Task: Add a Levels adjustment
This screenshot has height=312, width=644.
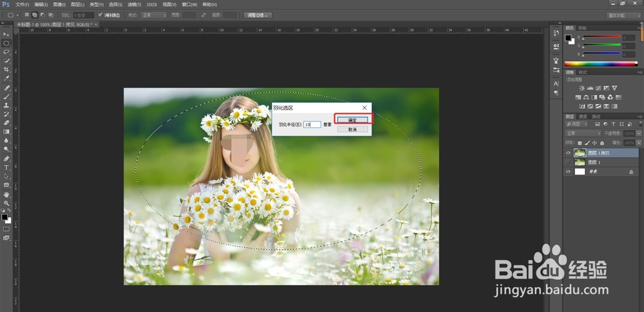Action: click(590, 88)
